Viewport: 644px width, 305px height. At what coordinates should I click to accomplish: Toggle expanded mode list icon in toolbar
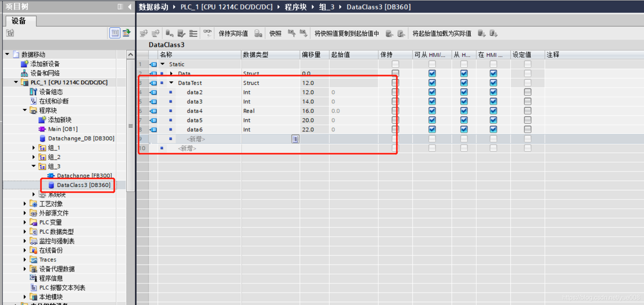[x=193, y=33]
